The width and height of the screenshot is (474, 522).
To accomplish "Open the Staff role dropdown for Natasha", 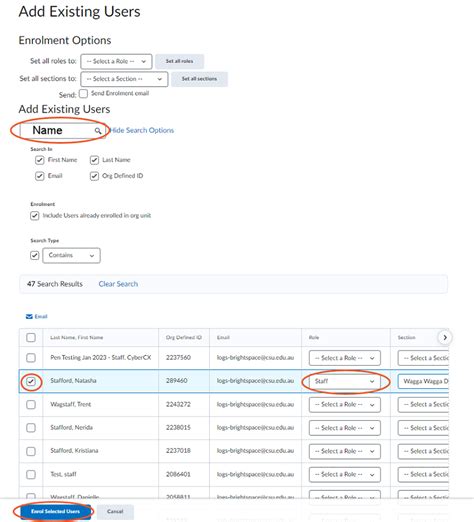I will click(x=345, y=381).
